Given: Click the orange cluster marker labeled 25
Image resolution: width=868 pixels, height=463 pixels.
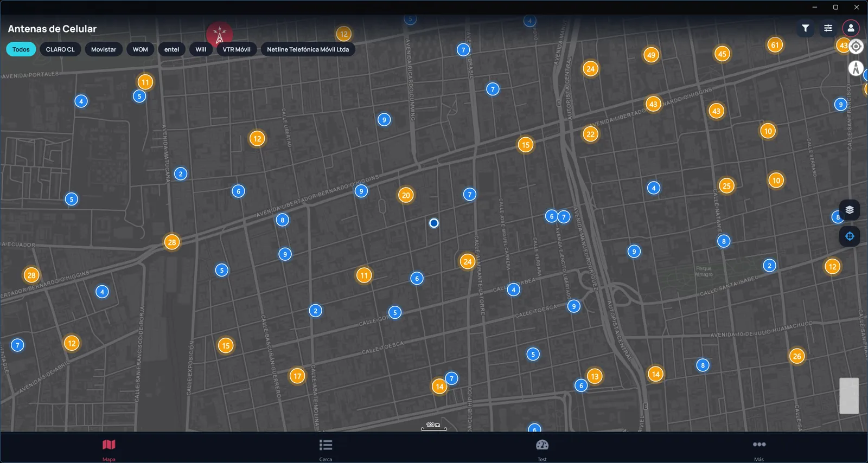Looking at the screenshot, I should click(726, 186).
